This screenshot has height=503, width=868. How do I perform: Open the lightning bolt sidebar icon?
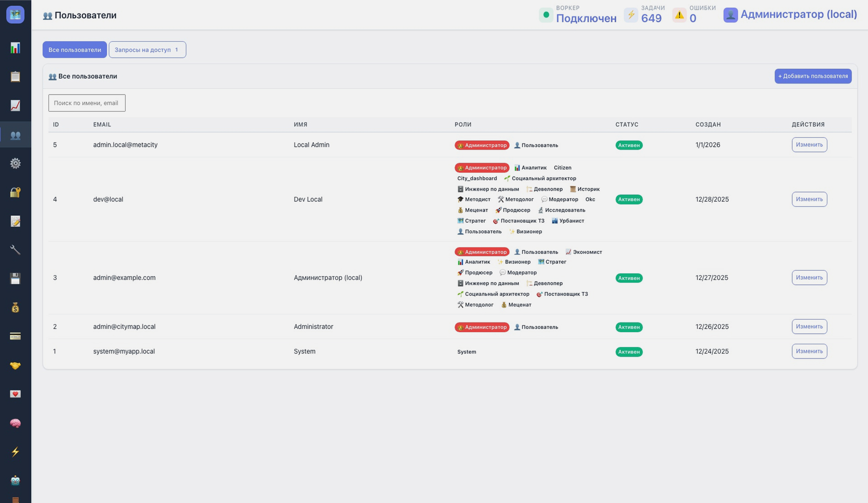[16, 452]
